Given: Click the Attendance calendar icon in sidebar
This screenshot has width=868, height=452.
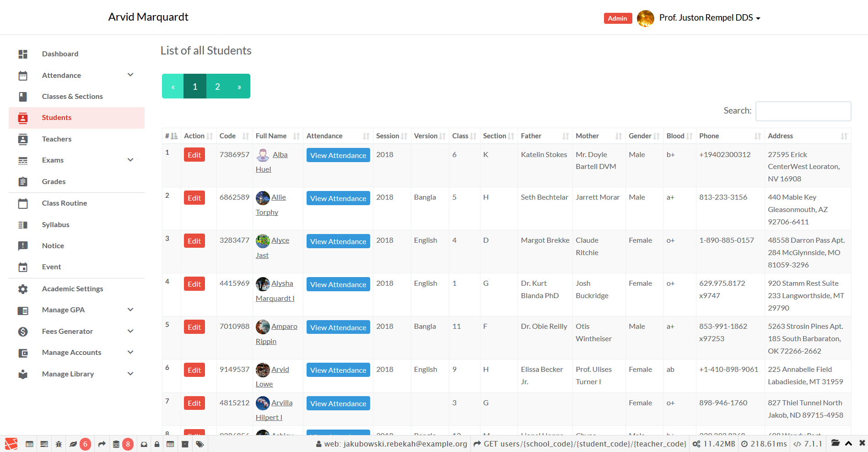Looking at the screenshot, I should 23,76.
